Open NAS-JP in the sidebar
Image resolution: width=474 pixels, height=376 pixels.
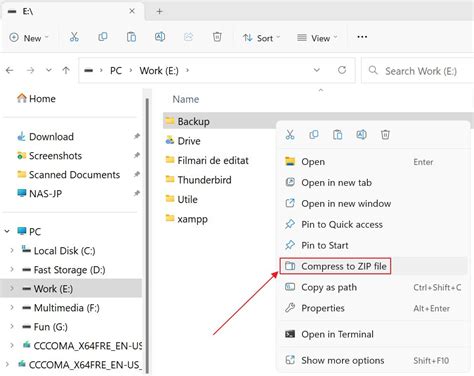coord(46,193)
